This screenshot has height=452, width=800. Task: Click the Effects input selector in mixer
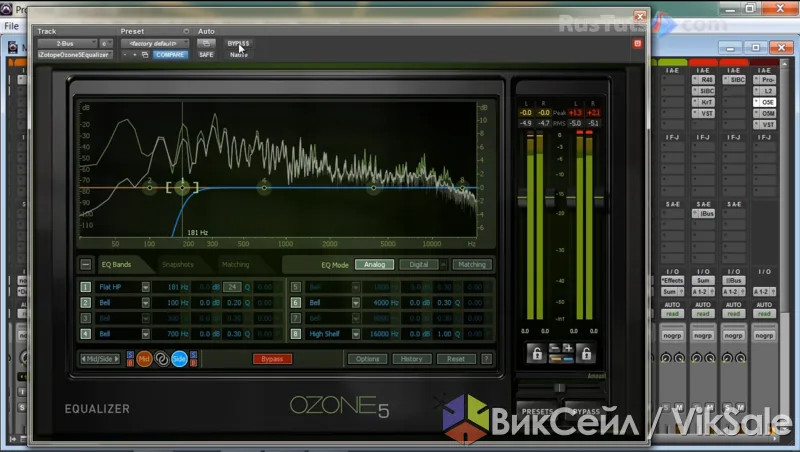(x=672, y=281)
